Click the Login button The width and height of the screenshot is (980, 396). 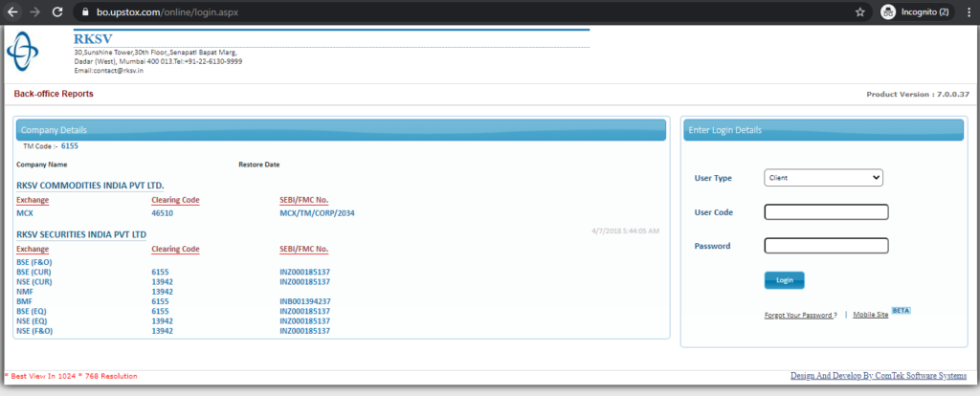[785, 280]
